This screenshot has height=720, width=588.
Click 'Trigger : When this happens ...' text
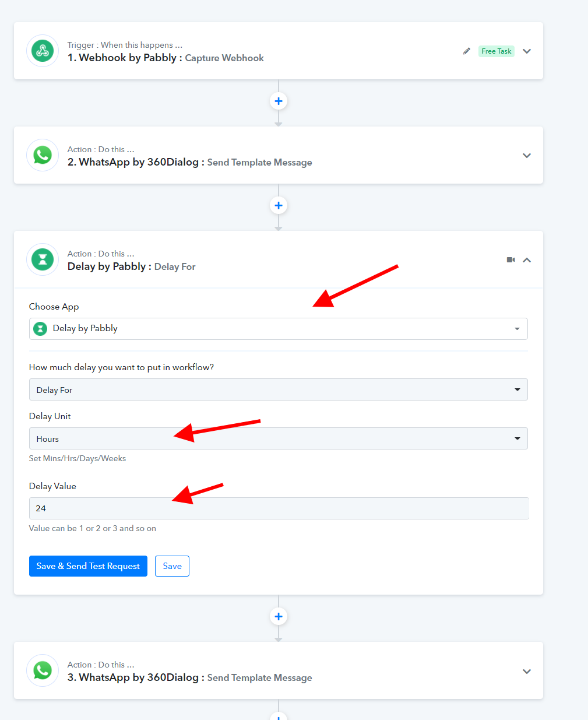125,45
